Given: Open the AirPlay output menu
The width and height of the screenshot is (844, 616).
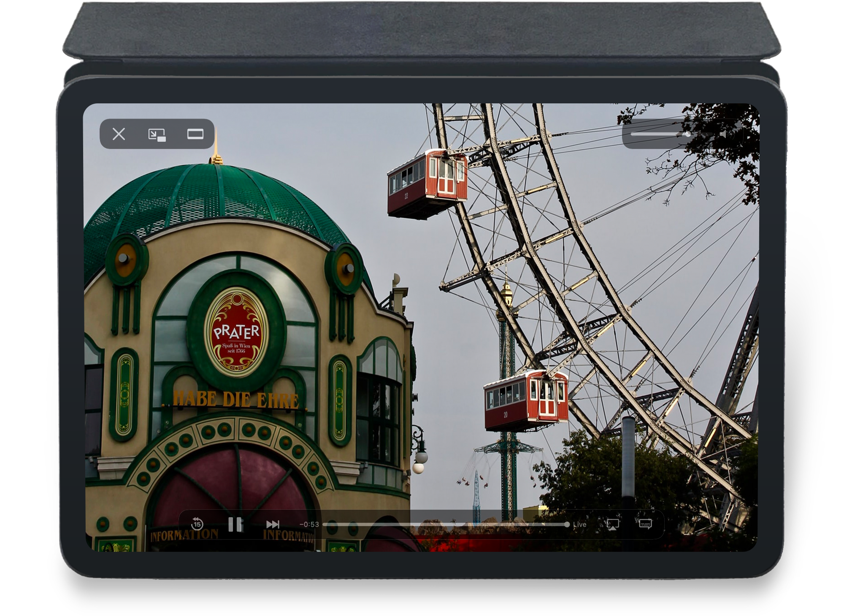Looking at the screenshot, I should (613, 524).
